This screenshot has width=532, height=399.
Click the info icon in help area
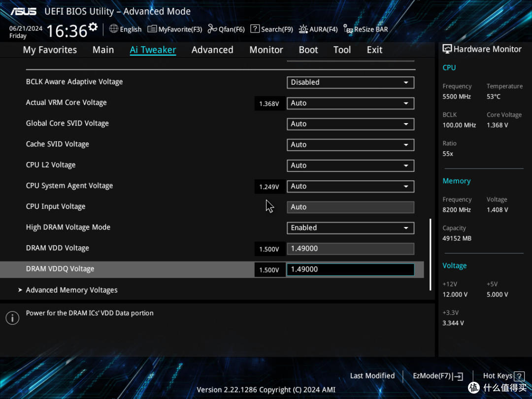click(12, 318)
